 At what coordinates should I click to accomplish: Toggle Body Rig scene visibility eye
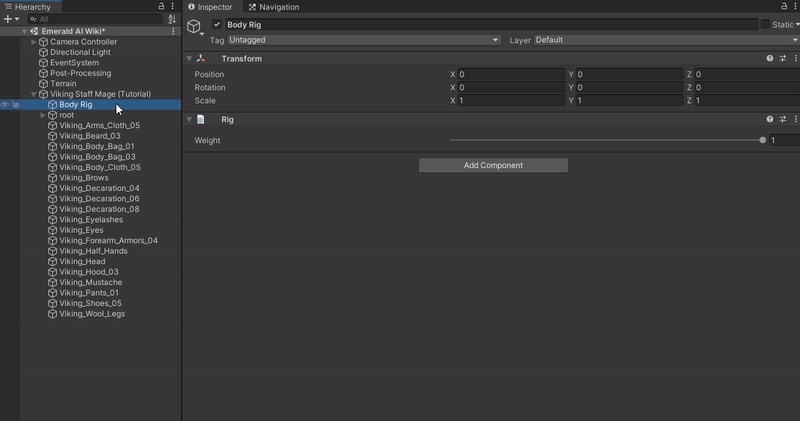tap(5, 105)
